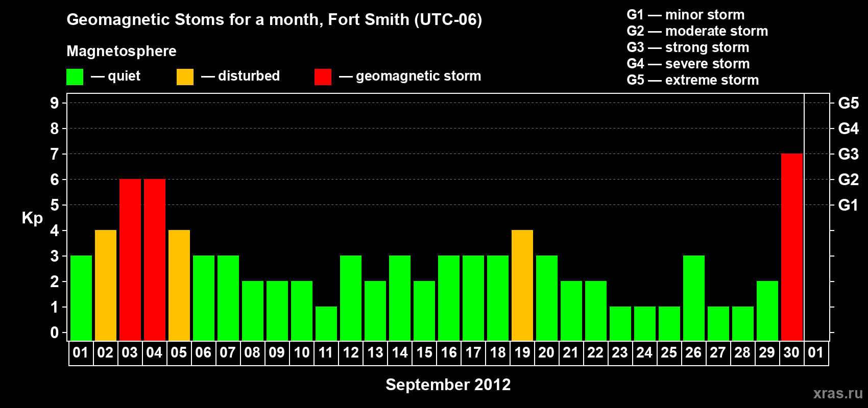Click the green bar for day 14
The height and width of the screenshot is (408, 868).
click(x=400, y=298)
